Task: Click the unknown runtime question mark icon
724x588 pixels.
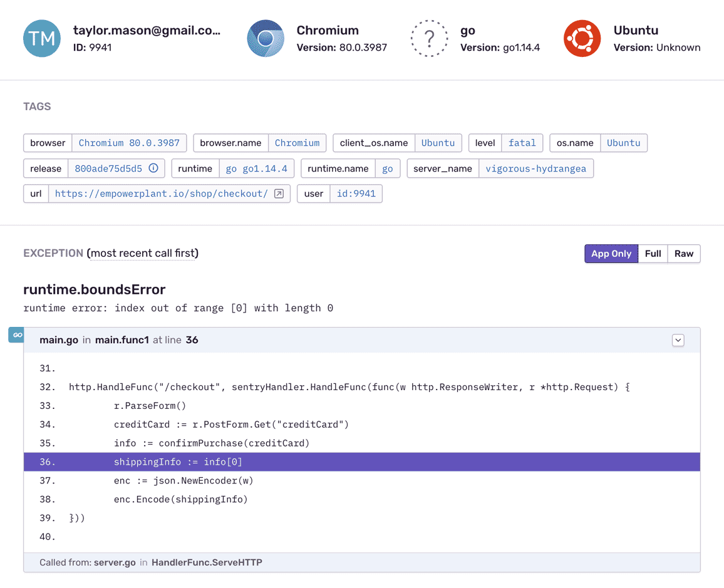Action: point(430,39)
